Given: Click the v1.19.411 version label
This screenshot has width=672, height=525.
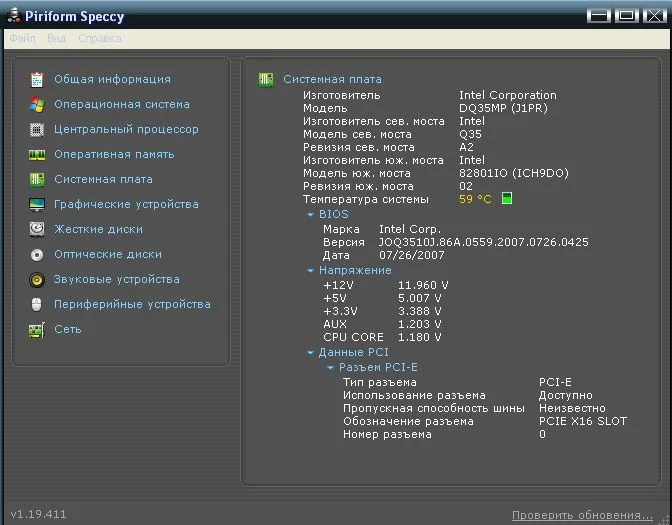Looking at the screenshot, I should click(x=38, y=514).
